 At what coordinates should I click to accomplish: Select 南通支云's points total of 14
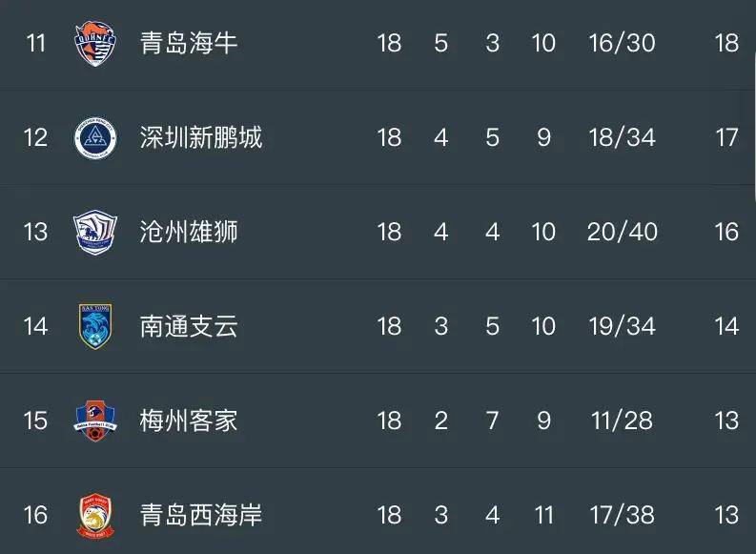pos(726,326)
